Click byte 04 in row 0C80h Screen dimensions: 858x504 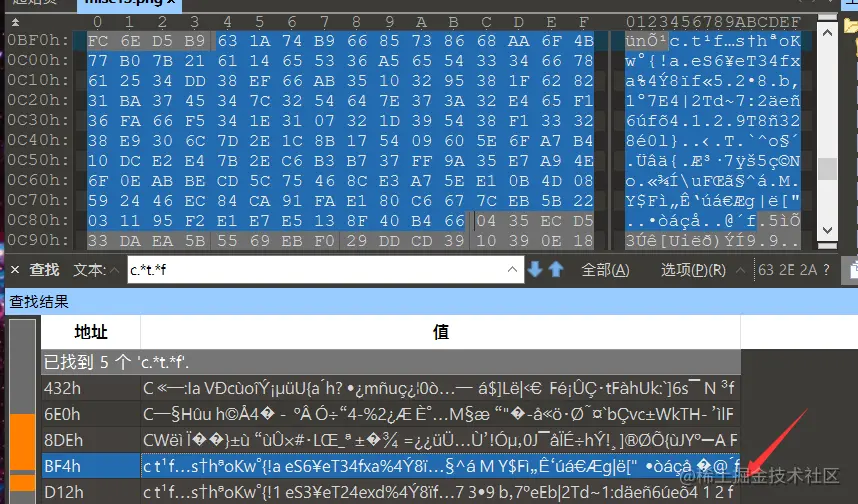click(486, 221)
